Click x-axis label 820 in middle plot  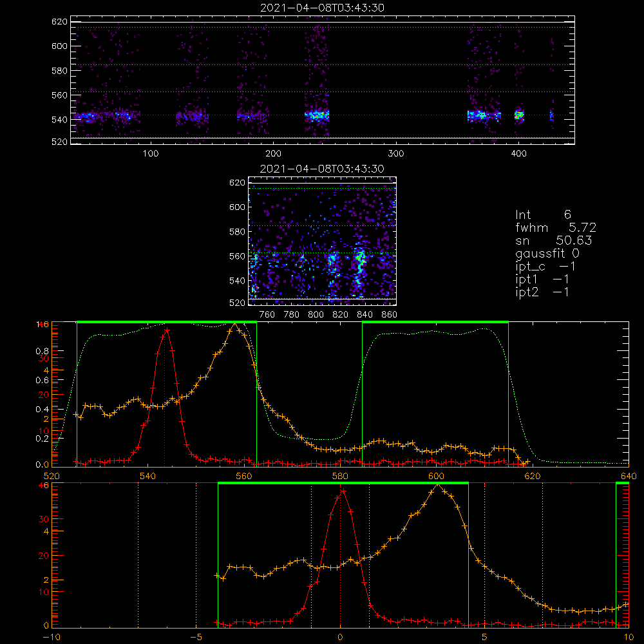pyautogui.click(x=340, y=315)
